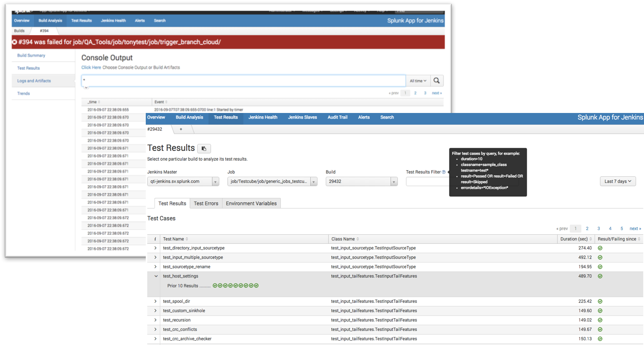Click the copy icon beside Test Results heading

coord(204,149)
